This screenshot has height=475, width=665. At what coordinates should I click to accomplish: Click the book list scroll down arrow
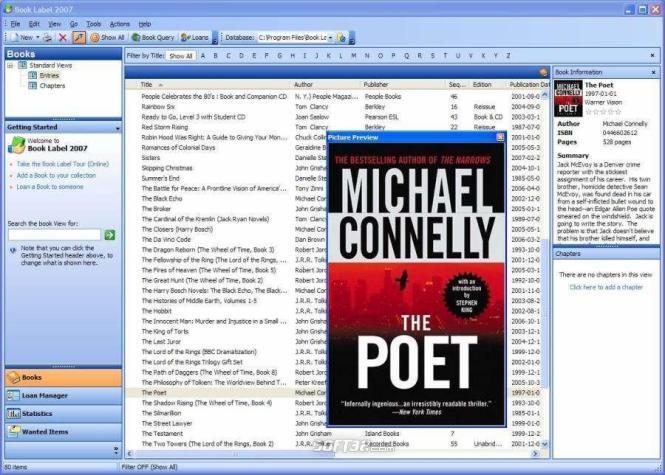coord(545,444)
